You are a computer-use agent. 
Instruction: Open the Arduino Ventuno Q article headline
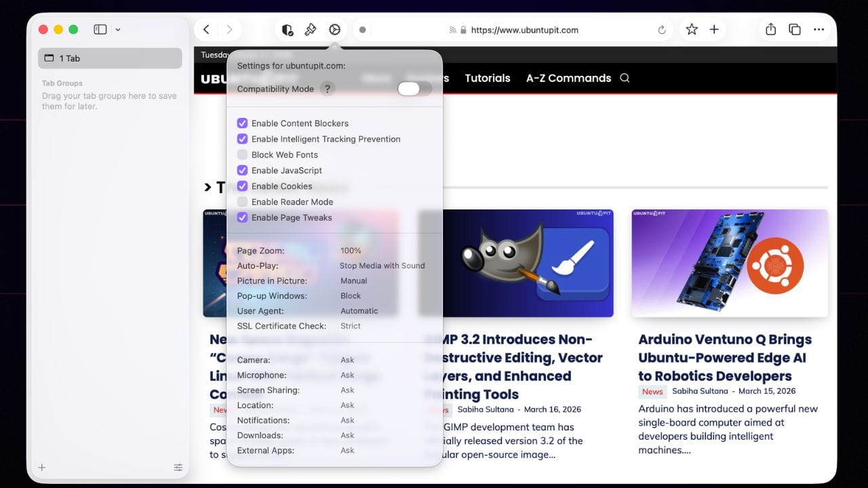click(724, 357)
